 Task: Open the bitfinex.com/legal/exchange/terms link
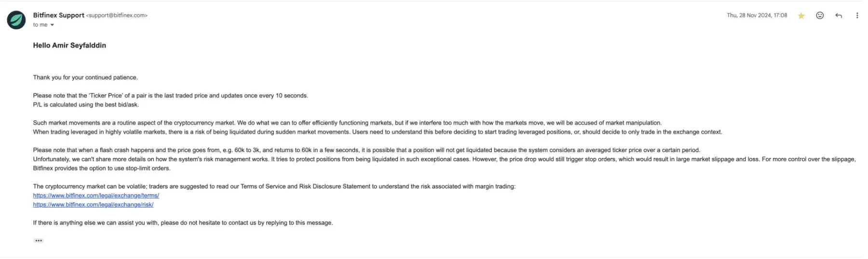(x=96, y=195)
